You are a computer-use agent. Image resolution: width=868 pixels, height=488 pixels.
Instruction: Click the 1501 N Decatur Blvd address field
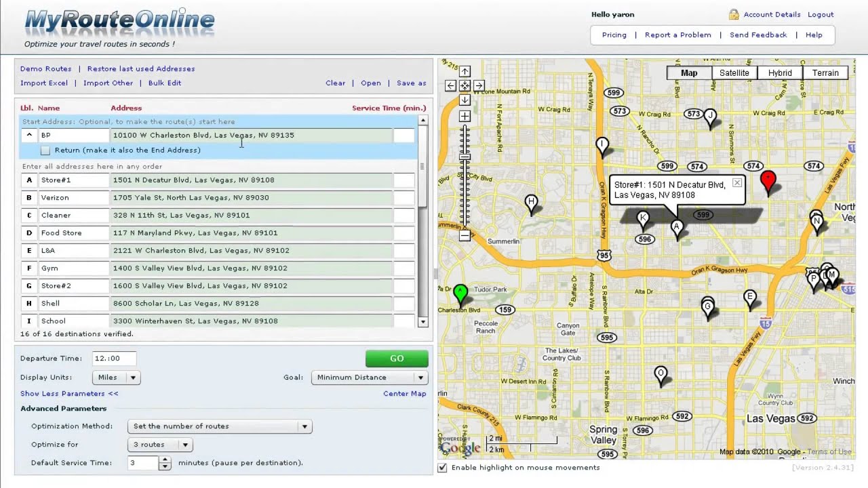pyautogui.click(x=252, y=180)
